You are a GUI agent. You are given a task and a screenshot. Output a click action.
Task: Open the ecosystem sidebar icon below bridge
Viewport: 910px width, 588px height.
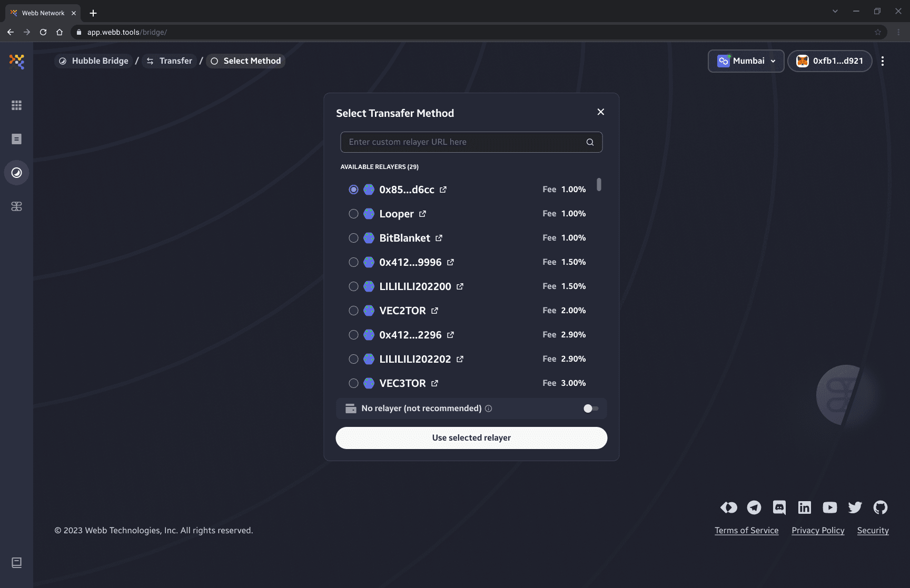click(x=17, y=206)
